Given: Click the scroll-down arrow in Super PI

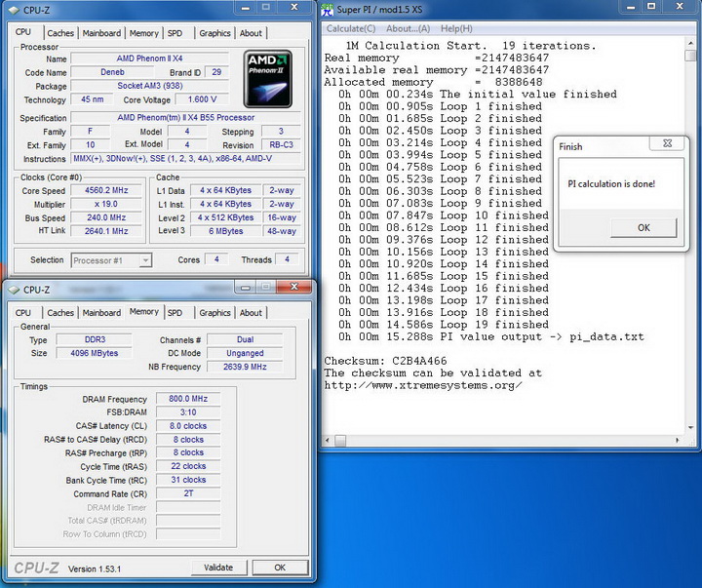Looking at the screenshot, I should pos(690,428).
